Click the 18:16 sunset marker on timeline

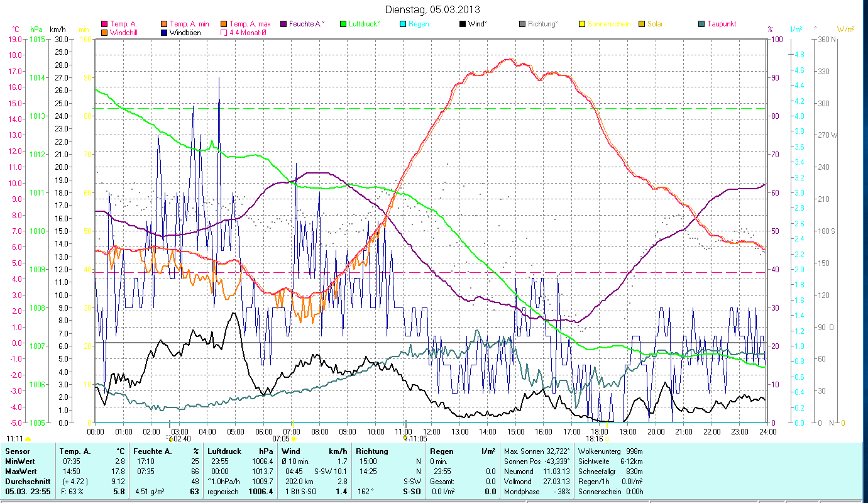607,439
